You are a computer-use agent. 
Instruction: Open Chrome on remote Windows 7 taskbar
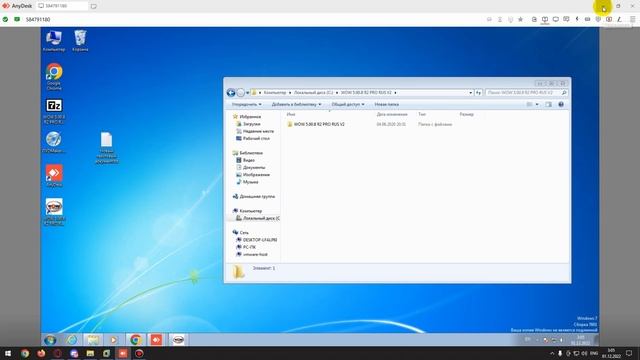coord(136,340)
